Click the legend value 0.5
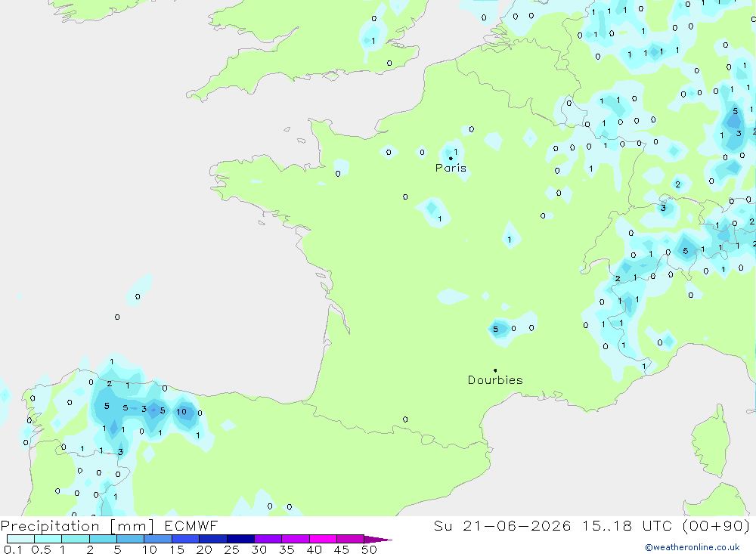The height and width of the screenshot is (554, 756). [x=41, y=549]
